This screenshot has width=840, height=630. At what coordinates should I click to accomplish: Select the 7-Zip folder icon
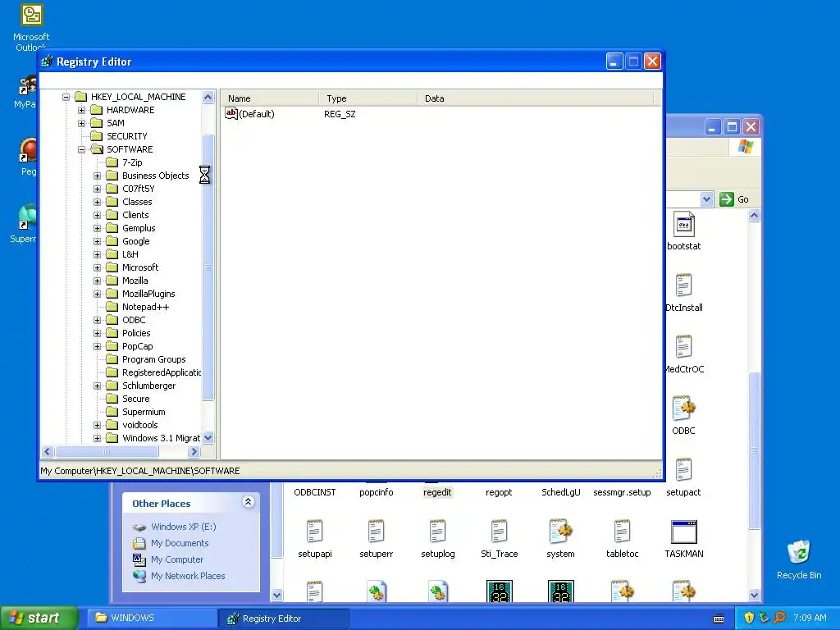(112, 162)
